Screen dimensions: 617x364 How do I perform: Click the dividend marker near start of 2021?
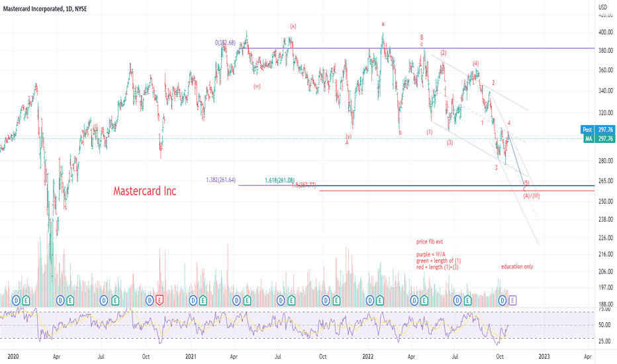click(193, 300)
